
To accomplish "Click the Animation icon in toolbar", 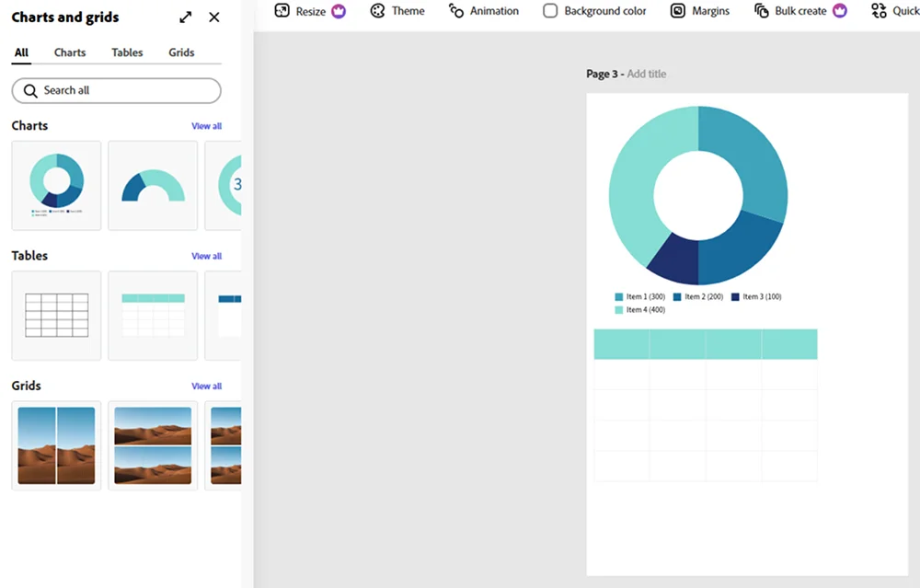I will (456, 11).
